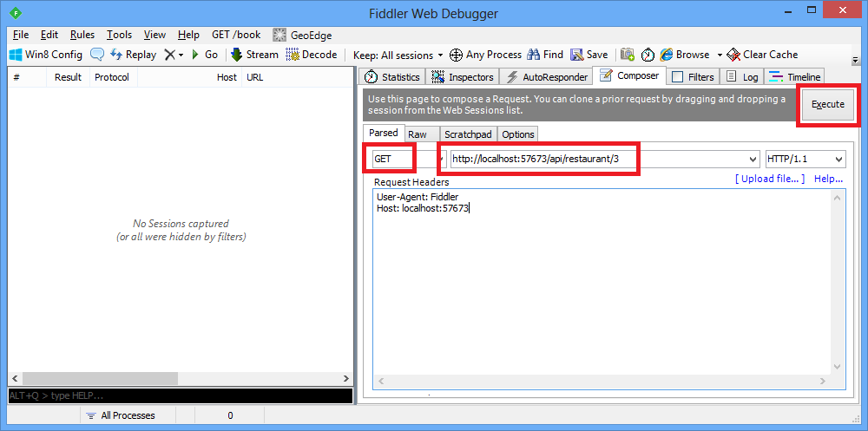
Task: Click the comment speech bubble icon
Action: tap(97, 55)
